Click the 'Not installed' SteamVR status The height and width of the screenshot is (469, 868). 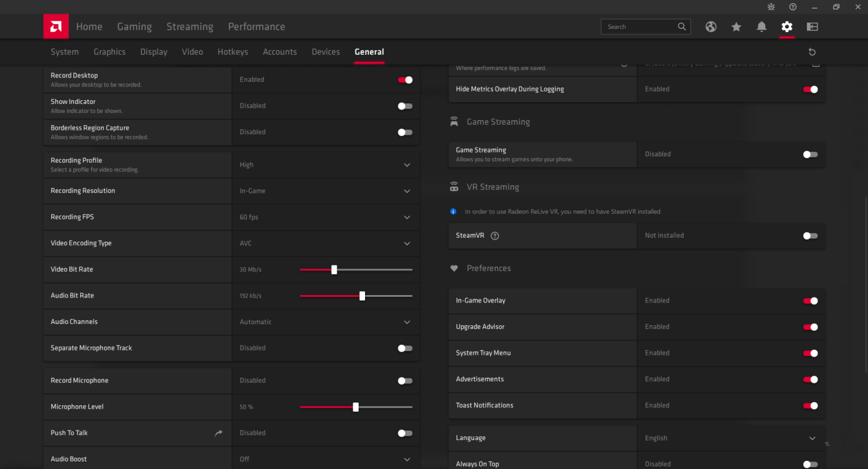[x=664, y=236]
